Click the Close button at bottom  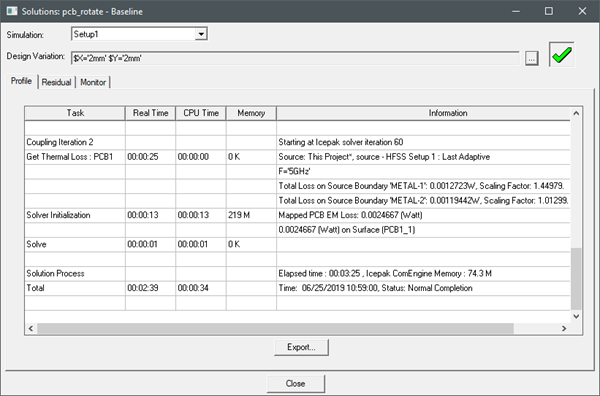coord(295,383)
